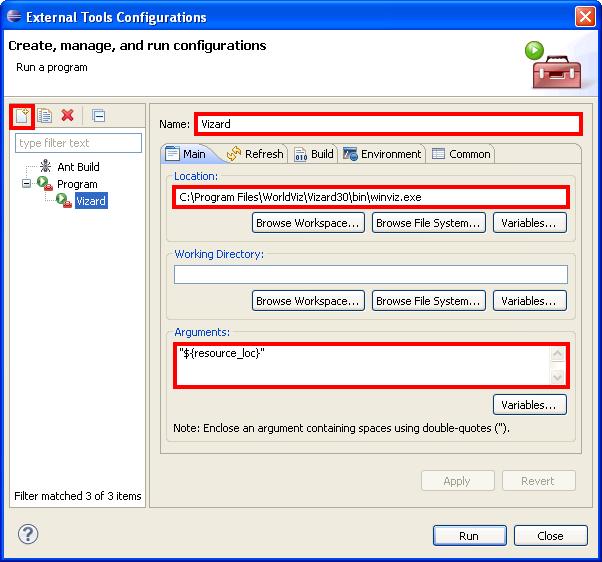Image resolution: width=602 pixels, height=562 pixels.
Task: Click the Arguments text area
Action: pyautogui.click(x=363, y=365)
